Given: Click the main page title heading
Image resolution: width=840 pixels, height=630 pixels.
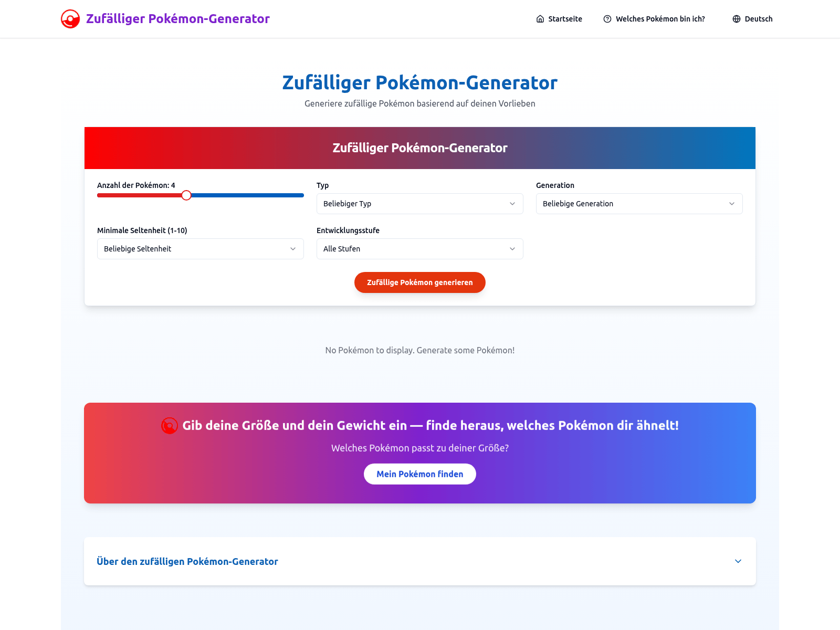Looking at the screenshot, I should click(x=419, y=82).
